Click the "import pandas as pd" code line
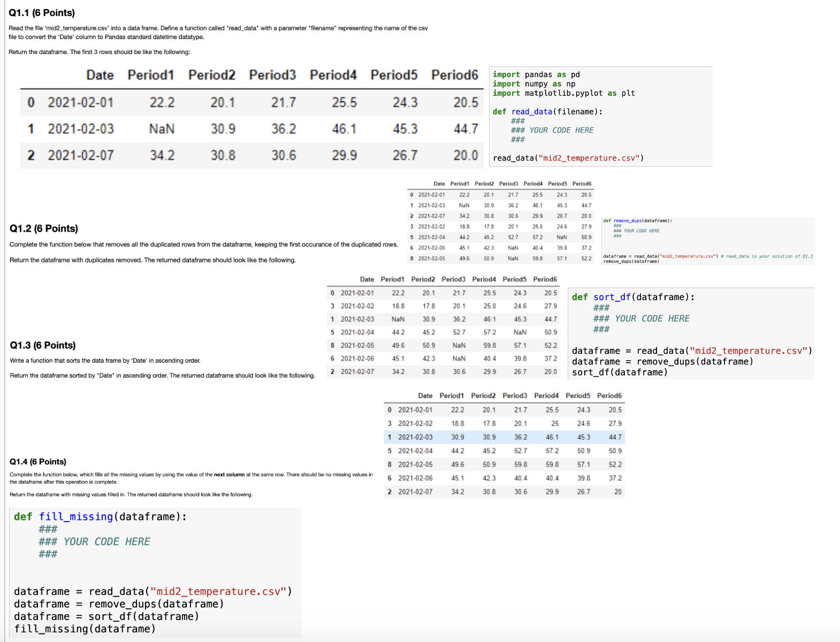 coord(536,74)
